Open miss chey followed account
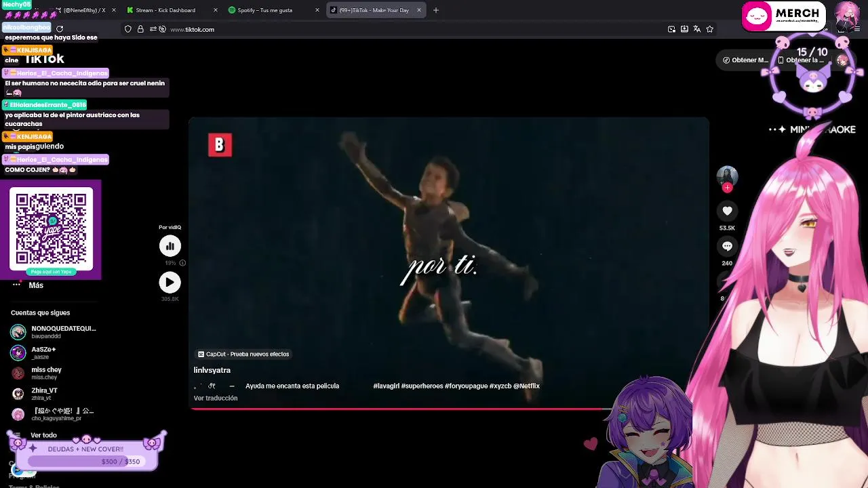 [x=37, y=373]
